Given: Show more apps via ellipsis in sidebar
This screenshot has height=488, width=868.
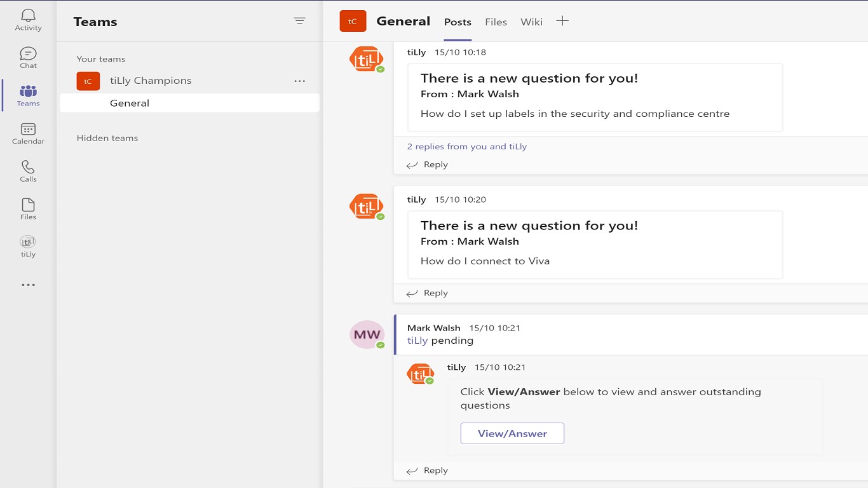Looking at the screenshot, I should point(28,285).
